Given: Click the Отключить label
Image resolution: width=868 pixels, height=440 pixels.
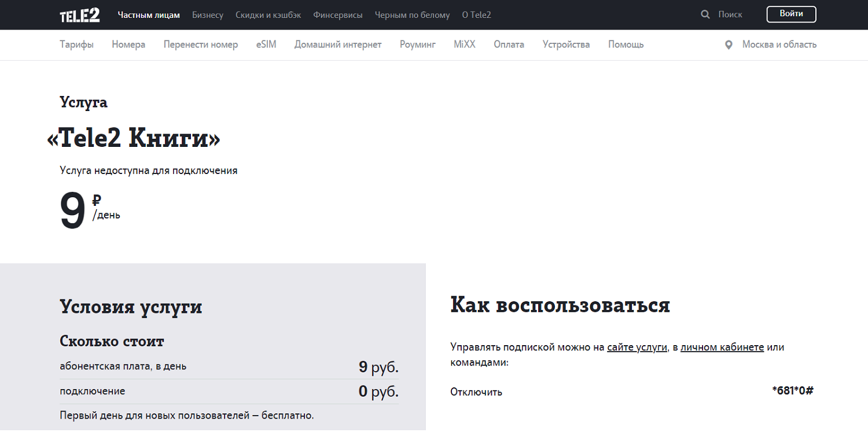Looking at the screenshot, I should (476, 392).
